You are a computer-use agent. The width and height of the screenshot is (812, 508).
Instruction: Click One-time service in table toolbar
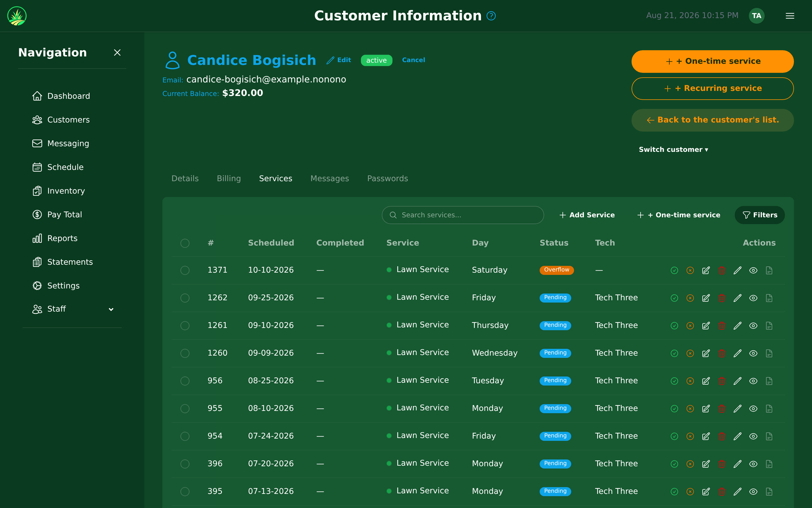coord(678,215)
